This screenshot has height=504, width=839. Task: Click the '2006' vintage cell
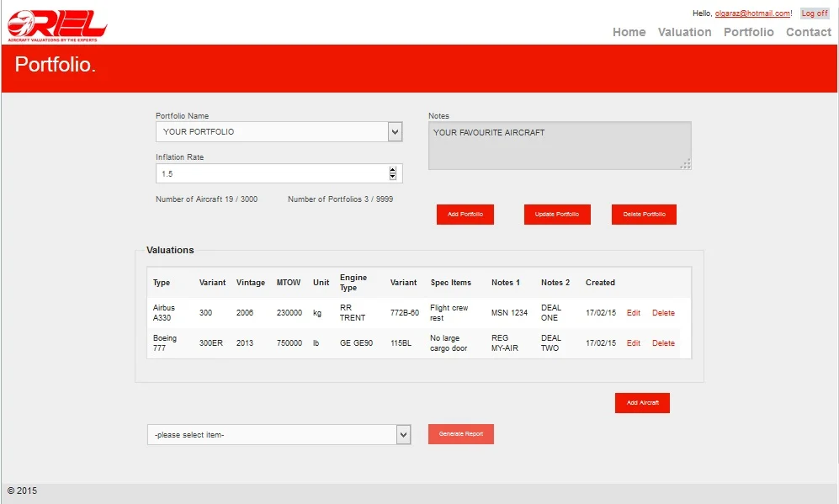tap(245, 313)
